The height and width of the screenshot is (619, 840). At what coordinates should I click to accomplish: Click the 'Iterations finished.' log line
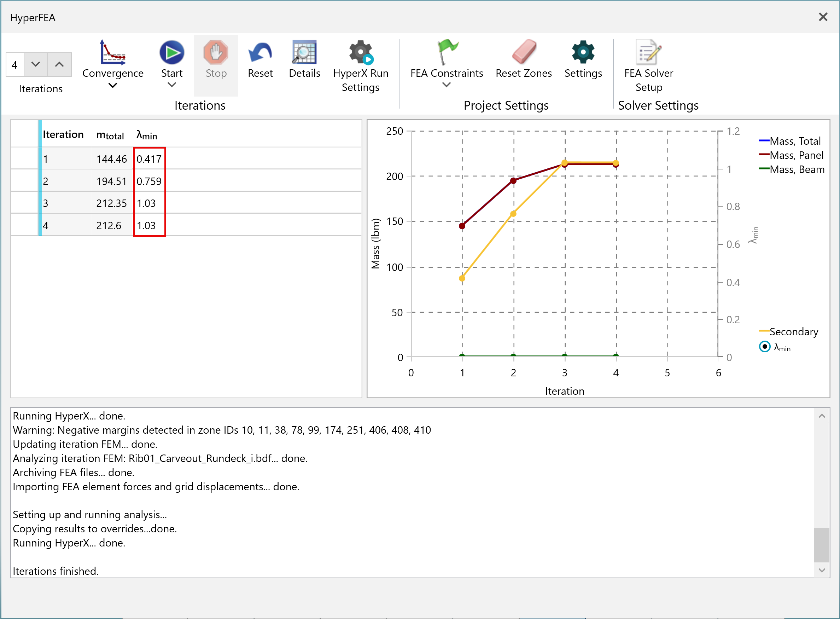[56, 571]
